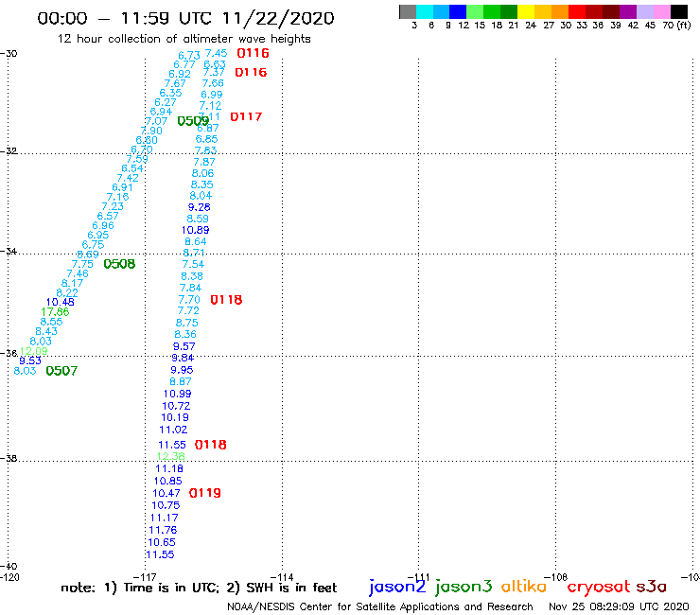Click the gray 3 ft legend swatch

click(408, 11)
